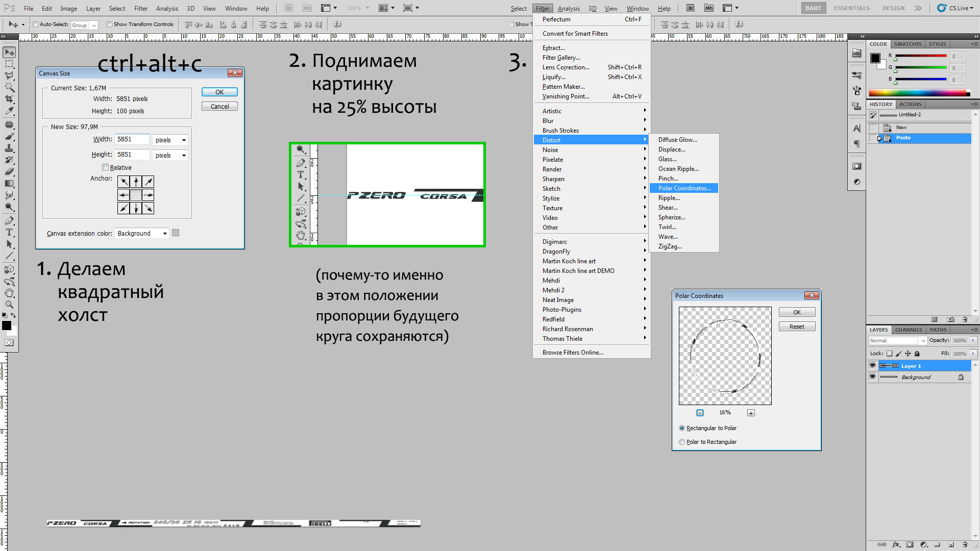
Task: Click Link Layers icon in Layers panel
Action: point(881,544)
